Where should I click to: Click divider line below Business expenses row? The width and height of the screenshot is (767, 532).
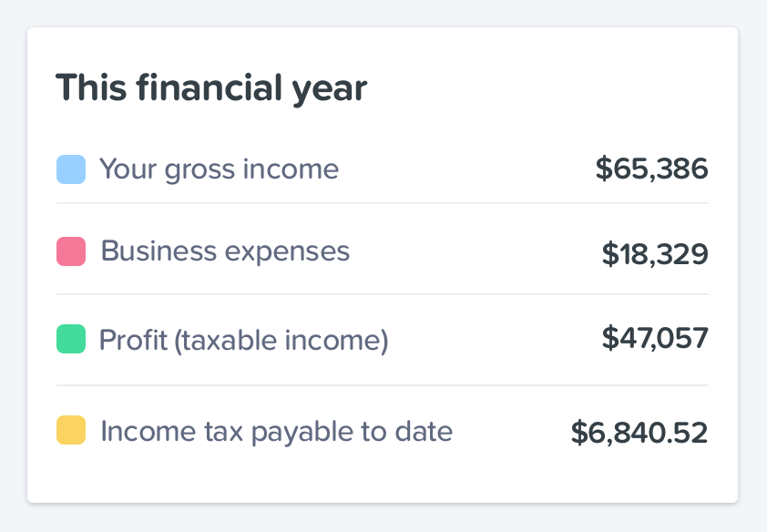(x=383, y=294)
